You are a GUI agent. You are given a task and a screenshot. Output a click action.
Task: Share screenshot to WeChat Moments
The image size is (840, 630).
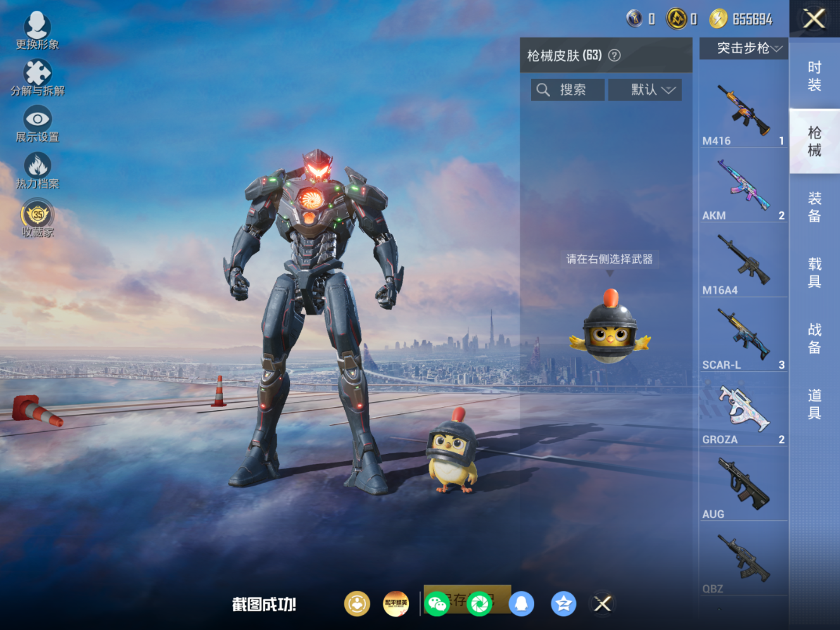(x=480, y=603)
